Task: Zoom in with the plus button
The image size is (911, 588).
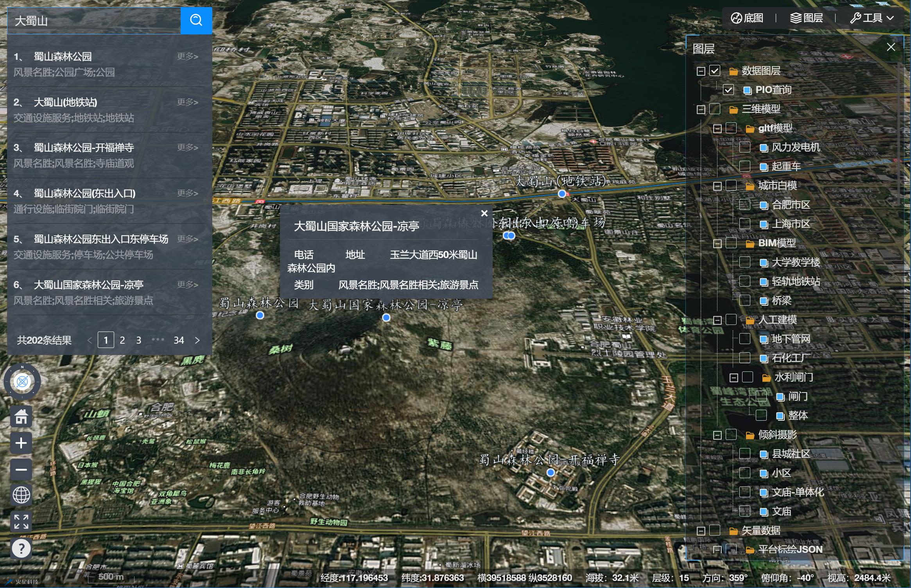Action: coord(21,443)
